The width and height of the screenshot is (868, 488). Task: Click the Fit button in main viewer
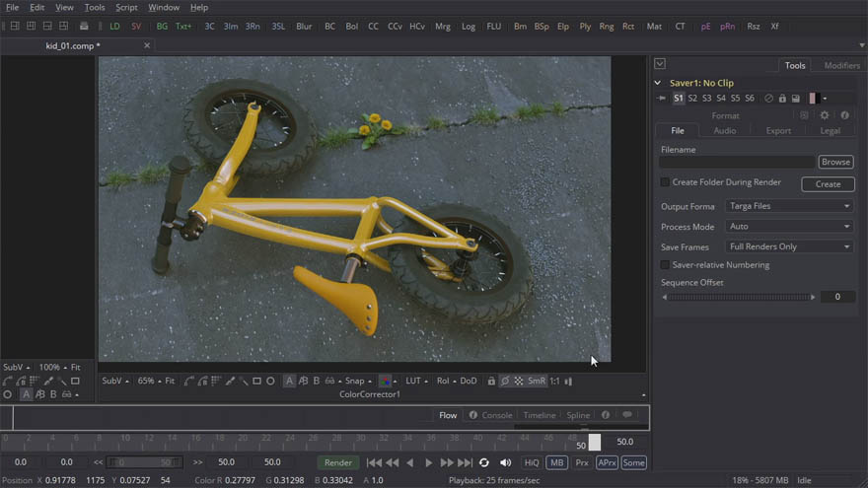[x=170, y=381]
